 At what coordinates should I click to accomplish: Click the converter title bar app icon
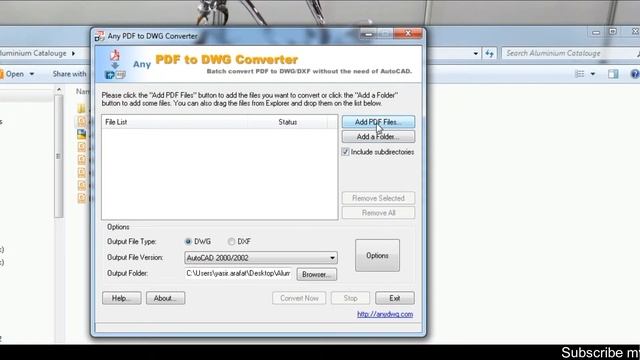coord(99,36)
